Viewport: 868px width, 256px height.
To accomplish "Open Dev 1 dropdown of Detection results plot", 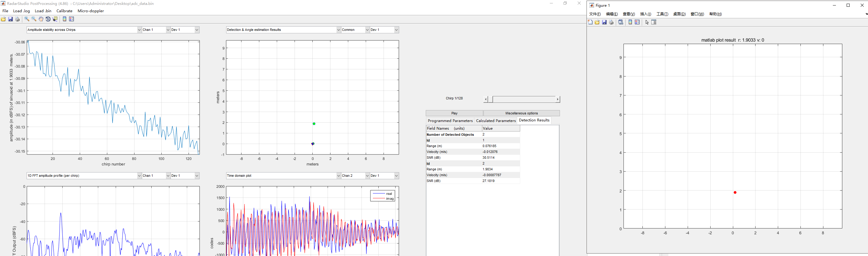I will [x=384, y=30].
